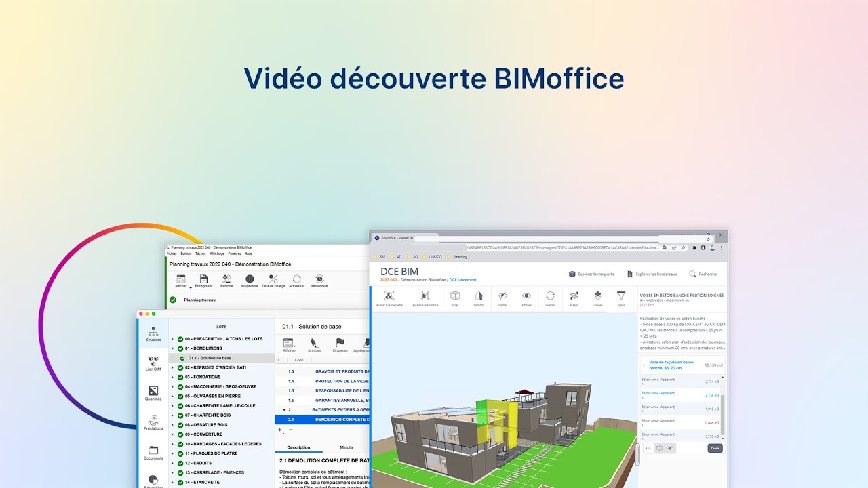Click Ajuster à la sélection icon
Viewport: 868px width, 488px height.
pyautogui.click(x=425, y=296)
